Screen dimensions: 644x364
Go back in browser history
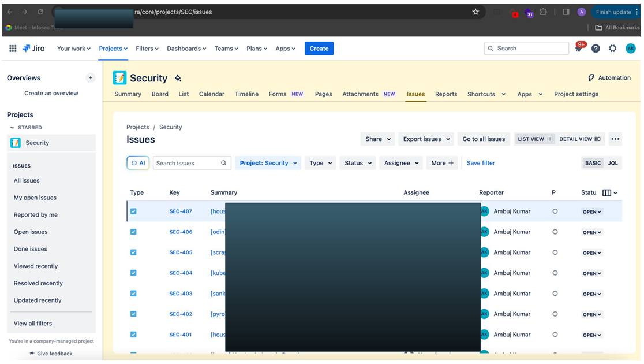(x=10, y=12)
